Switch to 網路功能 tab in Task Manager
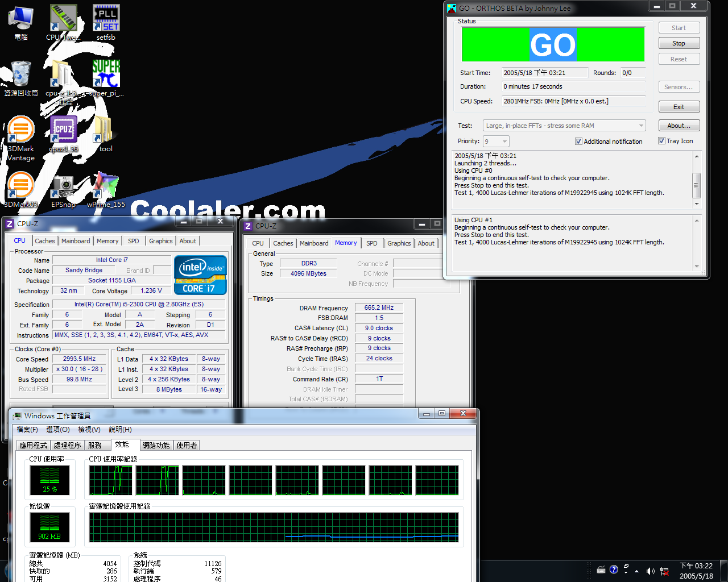The width and height of the screenshot is (728, 582). click(x=156, y=446)
